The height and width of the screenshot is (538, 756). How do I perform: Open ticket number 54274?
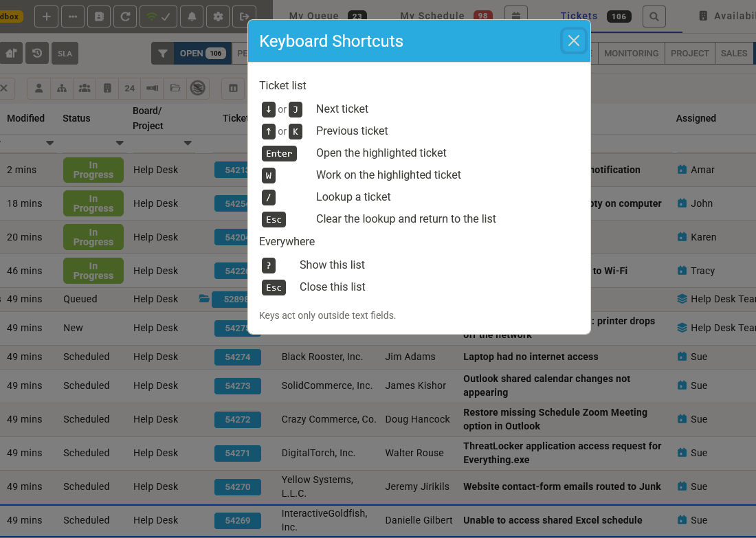(238, 357)
